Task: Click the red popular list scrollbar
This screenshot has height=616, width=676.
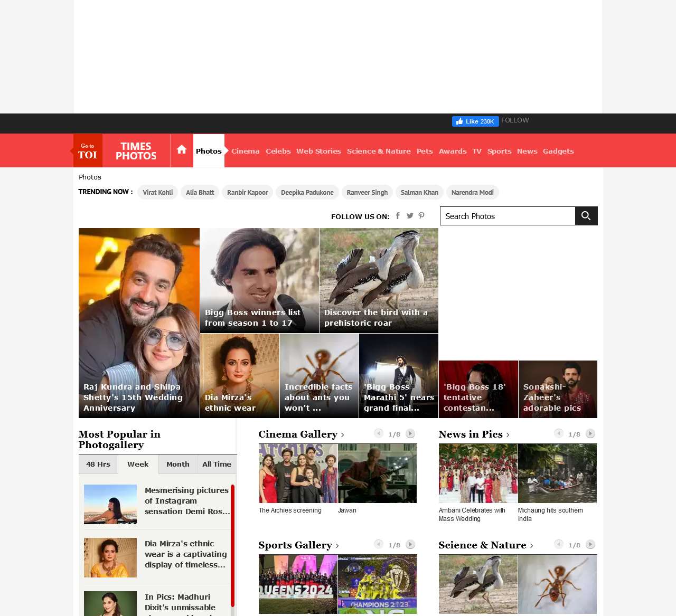Action: tap(232, 546)
